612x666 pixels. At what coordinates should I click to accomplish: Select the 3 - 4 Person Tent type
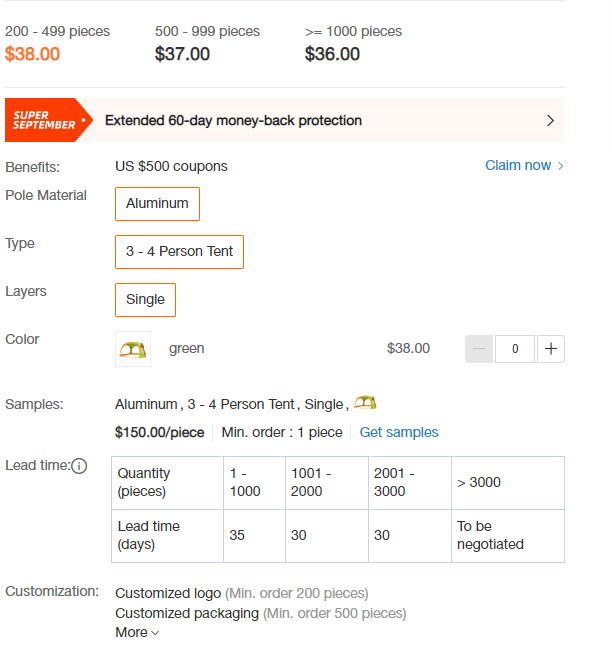(179, 252)
